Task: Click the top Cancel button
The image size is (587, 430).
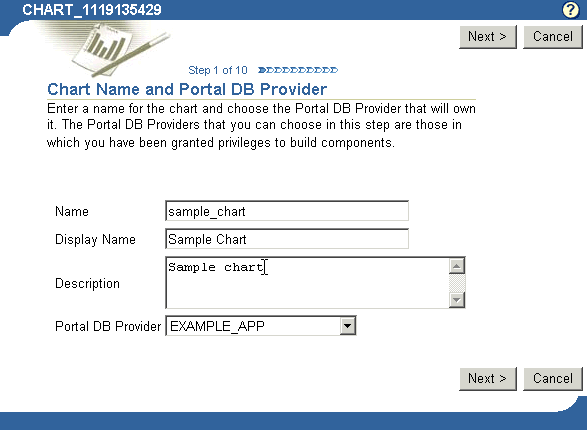Action: [553, 37]
